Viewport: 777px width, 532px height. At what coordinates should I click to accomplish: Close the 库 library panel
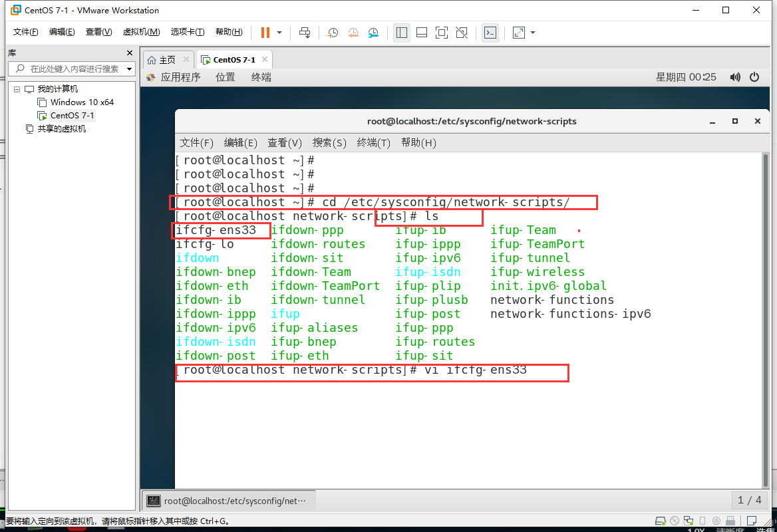click(x=130, y=53)
